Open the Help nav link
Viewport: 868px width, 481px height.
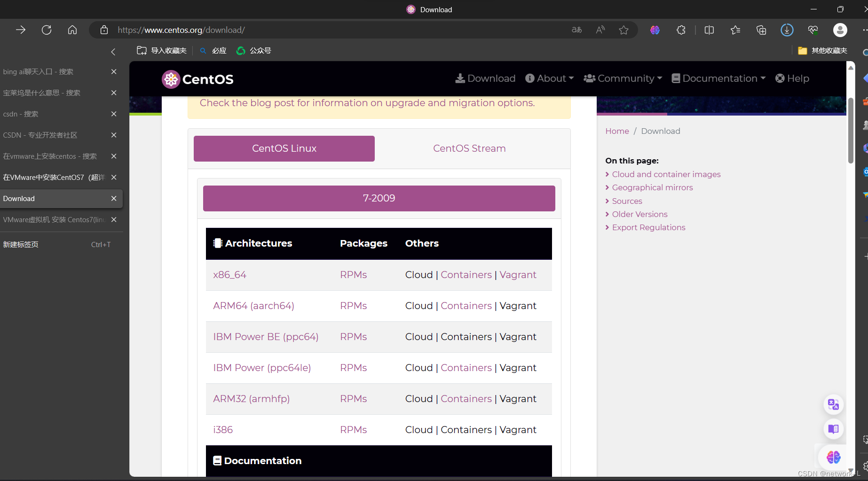(x=792, y=78)
